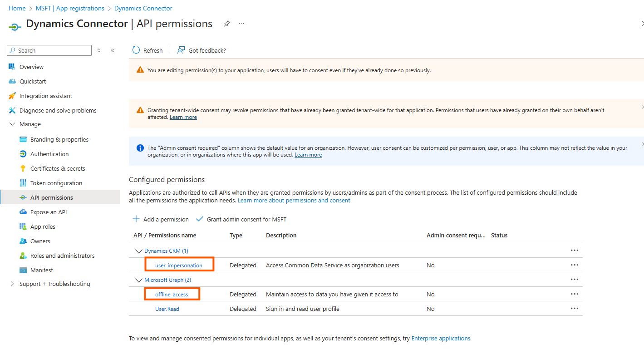The image size is (644, 354).
Task: Click Grant admin consent for MSFT
Action: coord(241,219)
